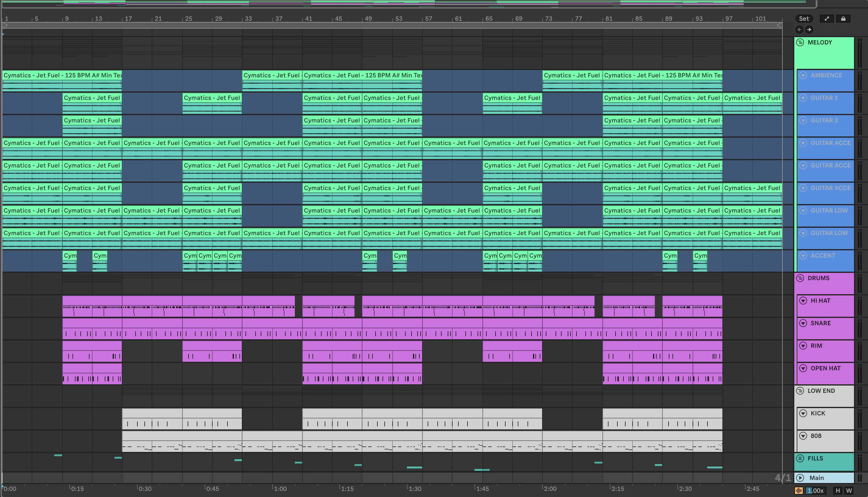The width and height of the screenshot is (868, 497).
Task: Click the 2:30 mark on the time ruler
Action: (x=685, y=489)
